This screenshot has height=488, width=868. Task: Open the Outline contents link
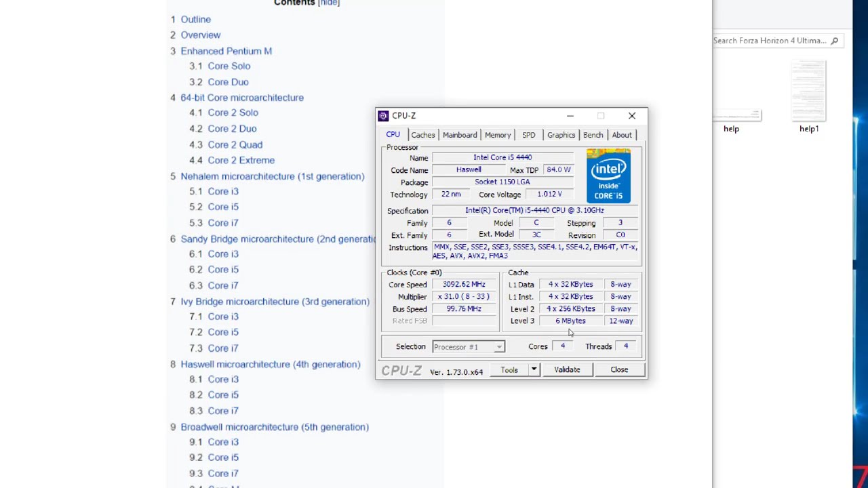195,20
